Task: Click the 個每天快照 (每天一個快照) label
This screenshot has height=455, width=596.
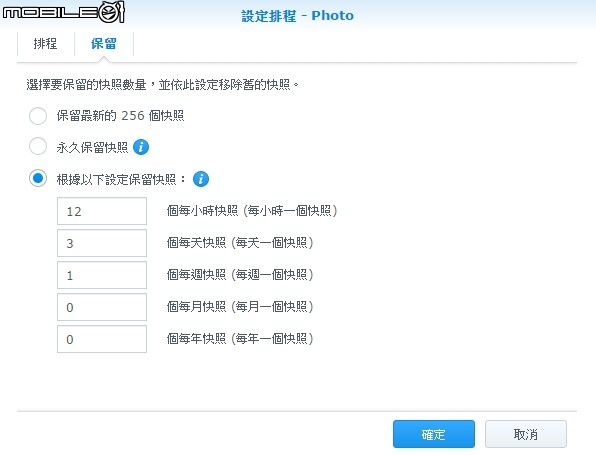Action: tap(240, 243)
